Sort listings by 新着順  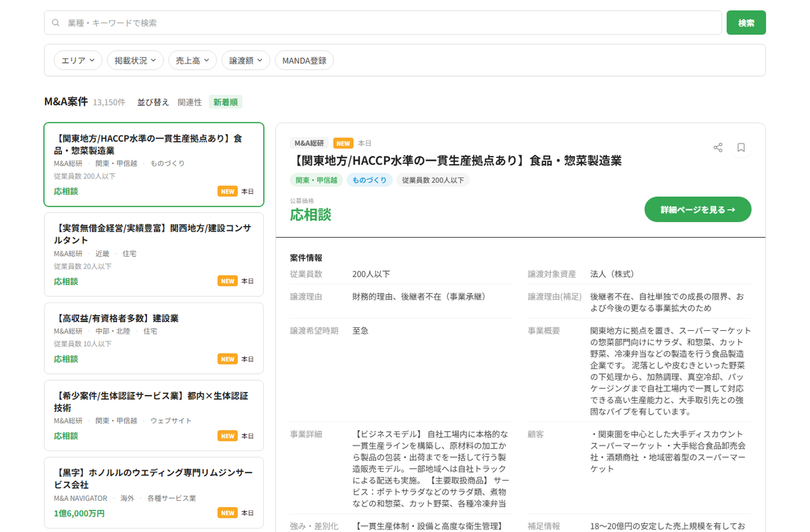(225, 102)
